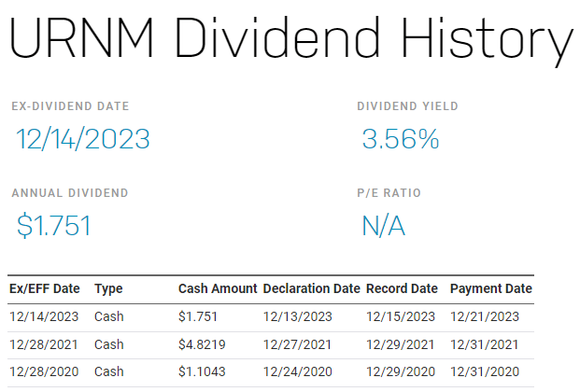
Task: Select the P/E RATIO label
Action: click(x=389, y=193)
